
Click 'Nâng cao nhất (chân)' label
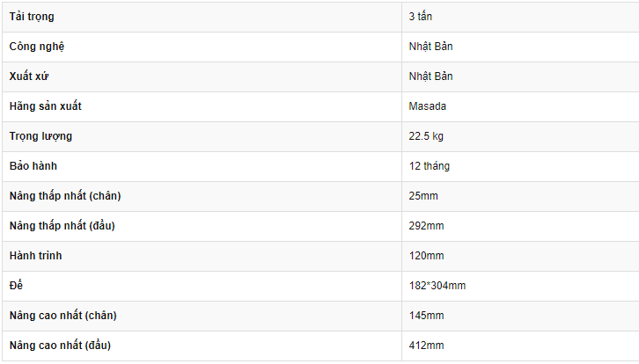(x=62, y=315)
